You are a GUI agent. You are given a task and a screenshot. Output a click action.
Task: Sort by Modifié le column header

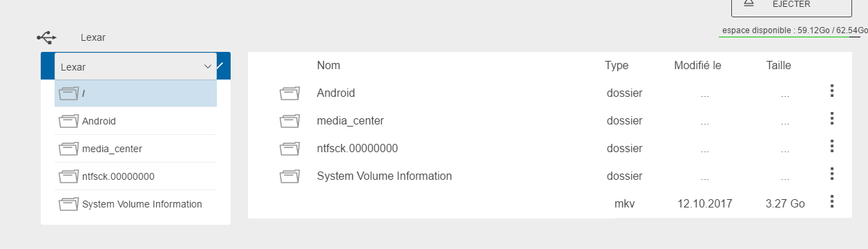[x=697, y=66]
